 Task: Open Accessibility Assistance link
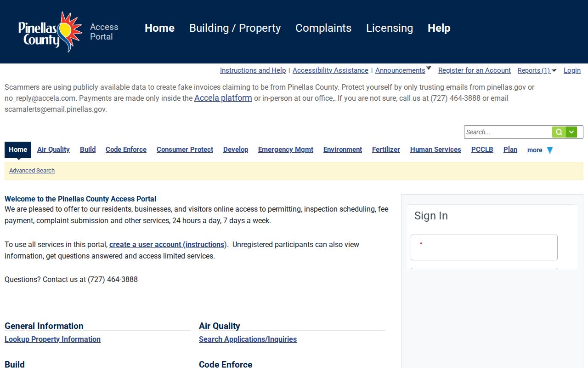point(330,70)
